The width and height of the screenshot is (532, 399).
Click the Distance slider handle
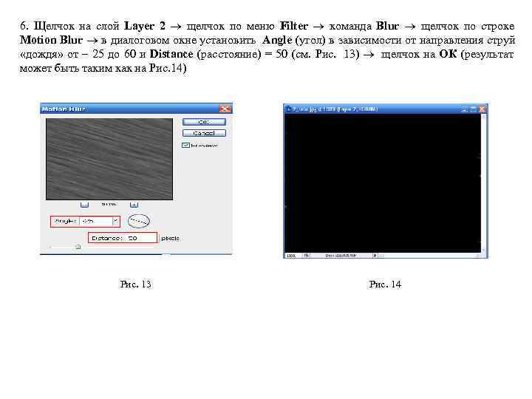[78, 247]
